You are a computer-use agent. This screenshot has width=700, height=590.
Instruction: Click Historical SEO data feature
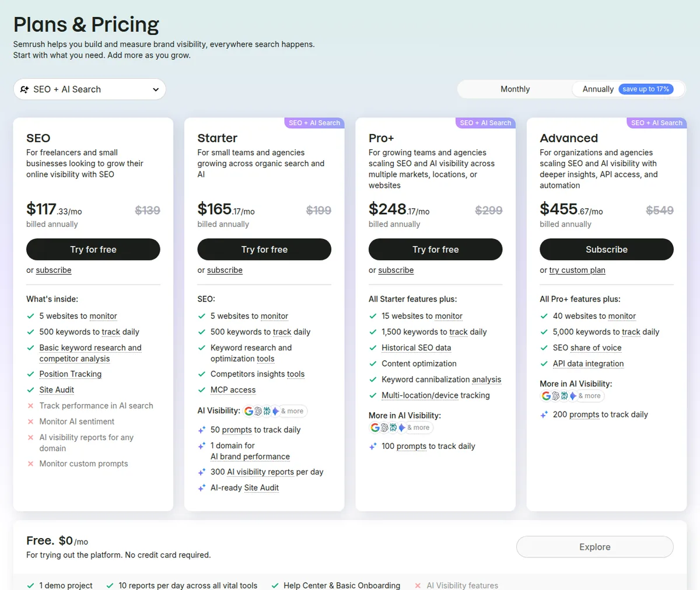pos(416,348)
